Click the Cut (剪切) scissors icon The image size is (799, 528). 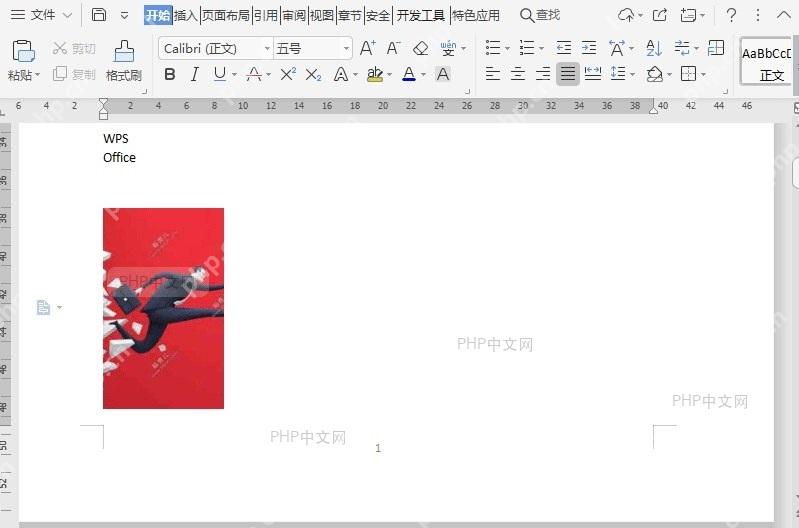click(x=60, y=48)
